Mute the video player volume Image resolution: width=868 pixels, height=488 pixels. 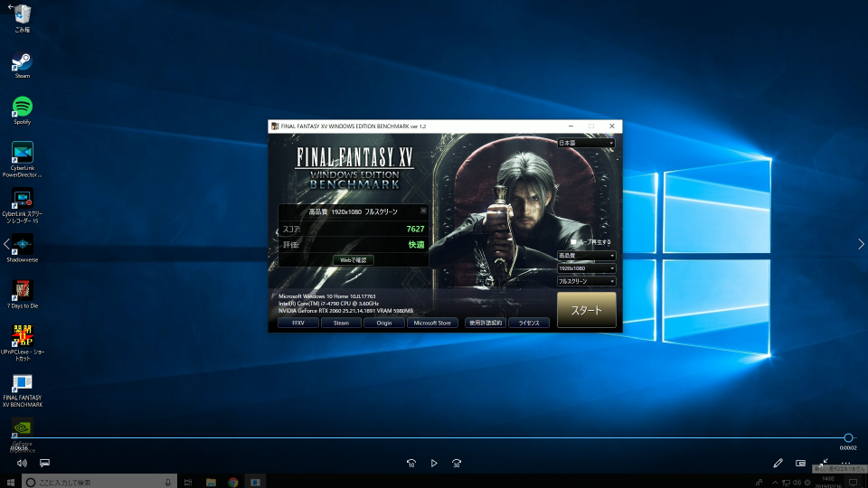pos(22,463)
